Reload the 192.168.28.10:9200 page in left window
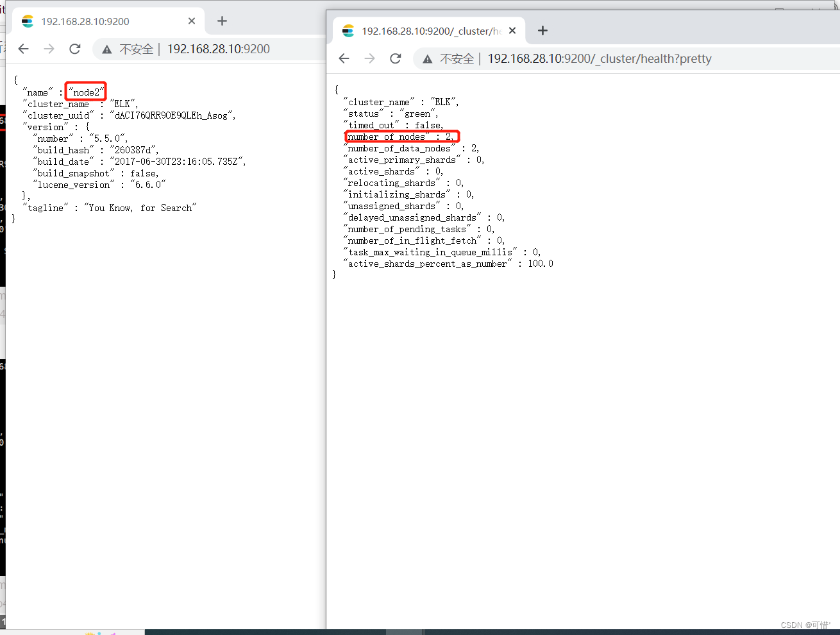The height and width of the screenshot is (635, 840). 75,49
